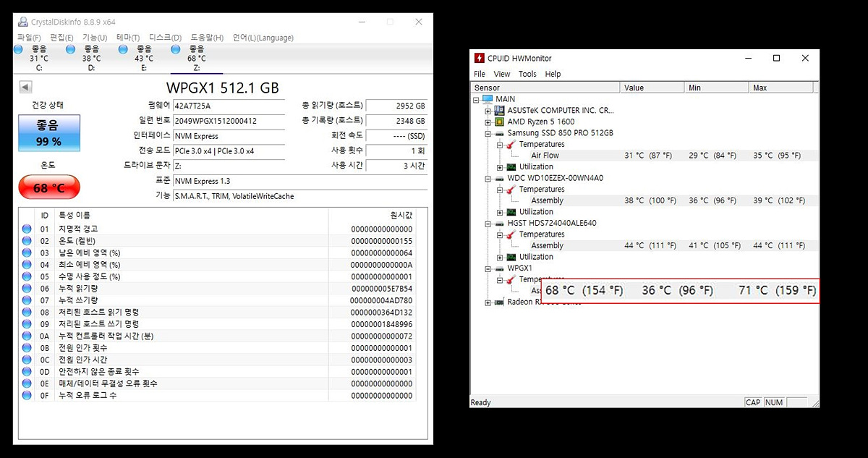Image resolution: width=868 pixels, height=458 pixels.
Task: Click the AMD Ryzen 5 1600 CPU icon
Action: 499,122
